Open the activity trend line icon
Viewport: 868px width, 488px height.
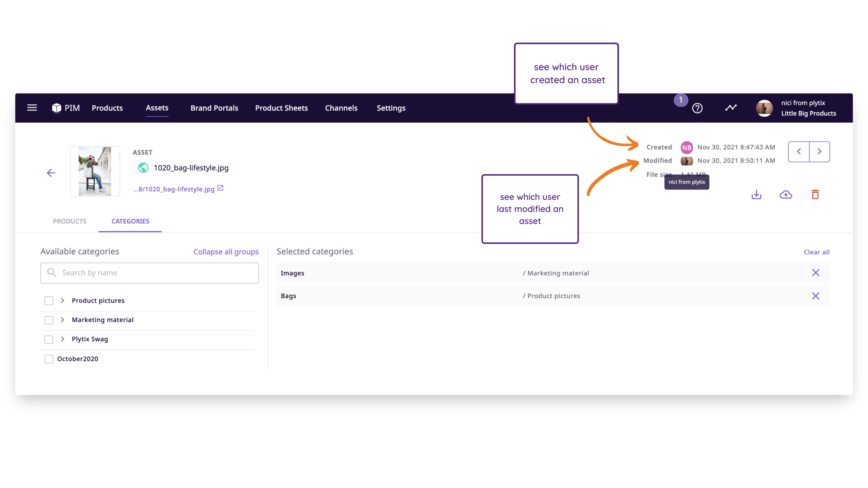click(731, 108)
